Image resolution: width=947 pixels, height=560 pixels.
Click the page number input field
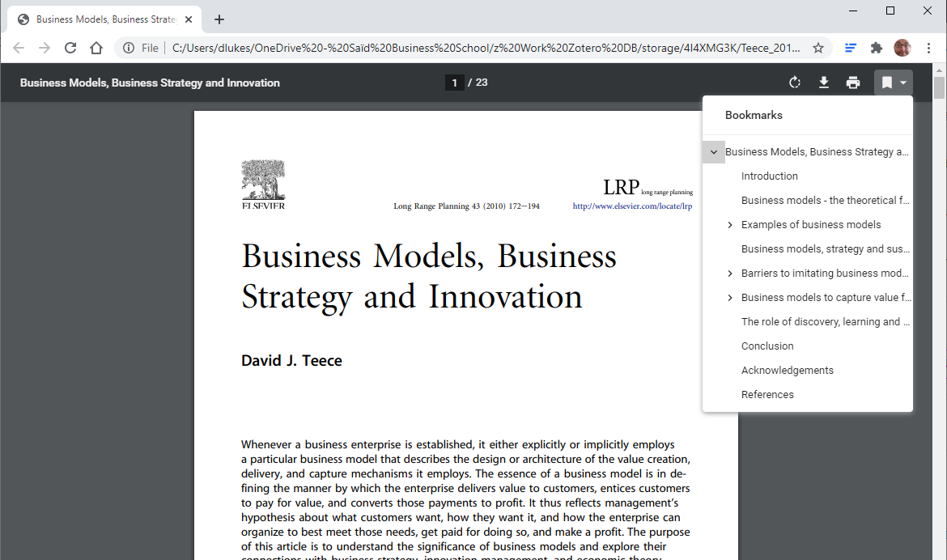click(454, 83)
